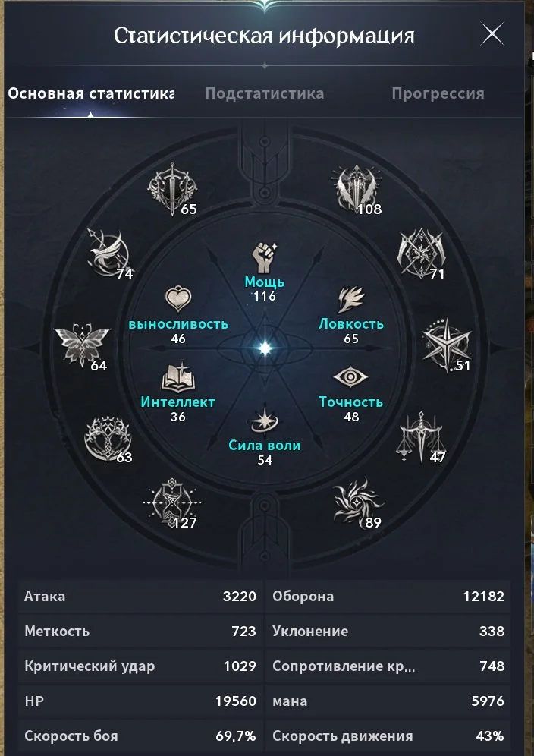Click the fist icon above Мощь
The width and height of the screenshot is (534, 756).
click(264, 257)
